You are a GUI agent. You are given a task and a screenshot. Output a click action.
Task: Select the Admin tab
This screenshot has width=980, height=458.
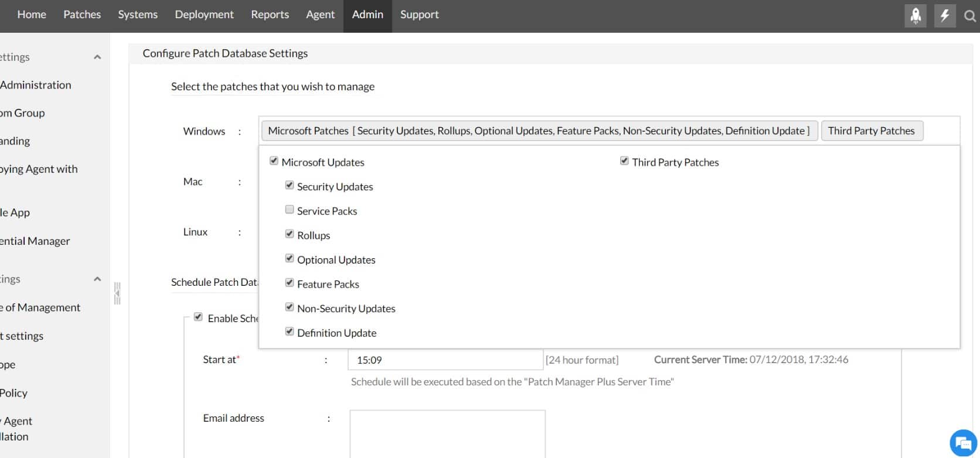(367, 15)
